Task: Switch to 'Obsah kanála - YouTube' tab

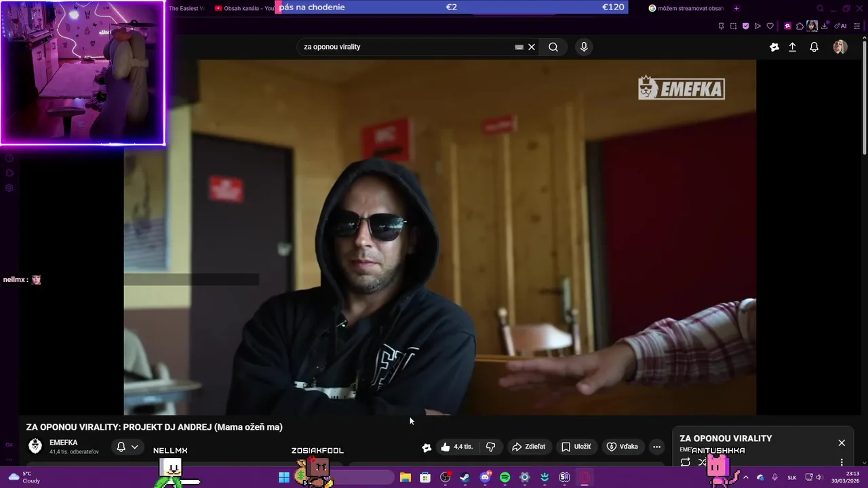Action: [x=244, y=8]
